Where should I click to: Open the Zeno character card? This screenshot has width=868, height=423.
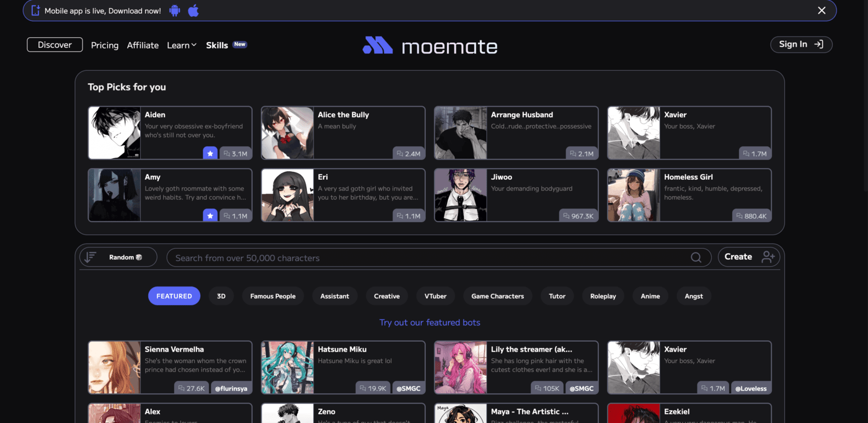343,413
